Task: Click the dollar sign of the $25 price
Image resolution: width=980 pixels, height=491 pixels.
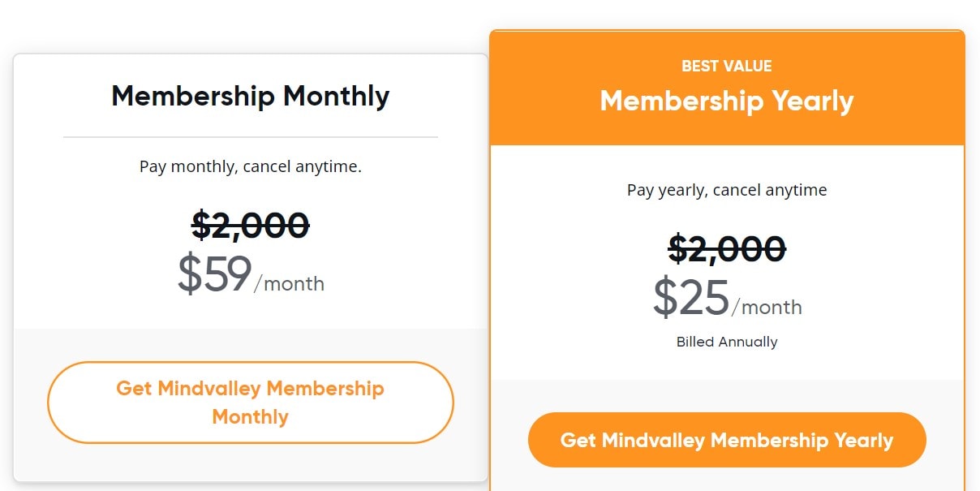Action: tap(664, 299)
